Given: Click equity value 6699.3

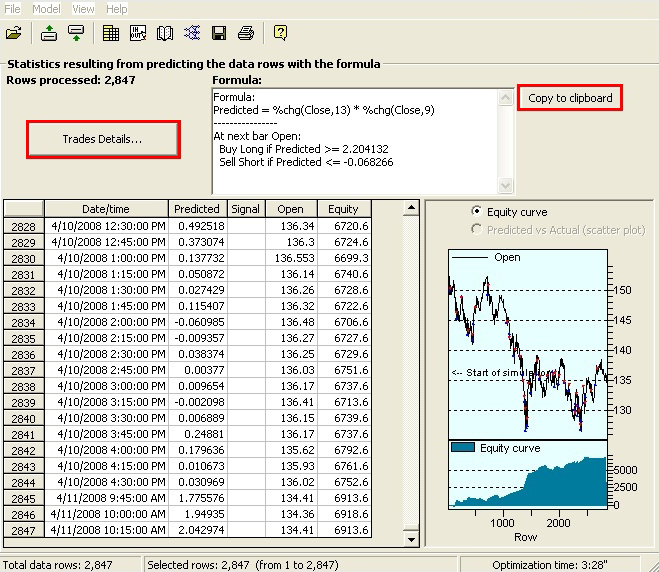Looking at the screenshot, I should pyautogui.click(x=344, y=258).
